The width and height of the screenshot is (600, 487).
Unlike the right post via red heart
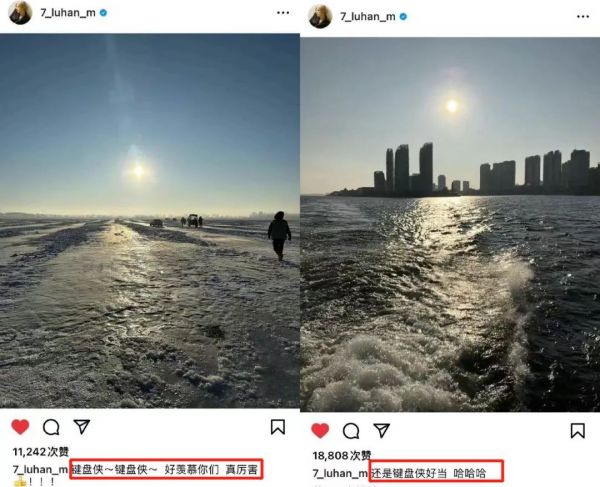[x=320, y=431]
